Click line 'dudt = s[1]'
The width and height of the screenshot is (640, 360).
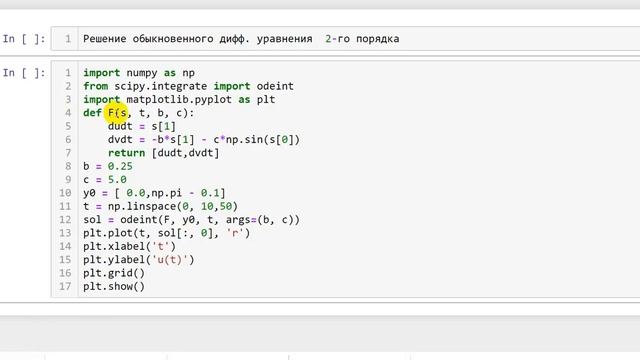click(142, 126)
